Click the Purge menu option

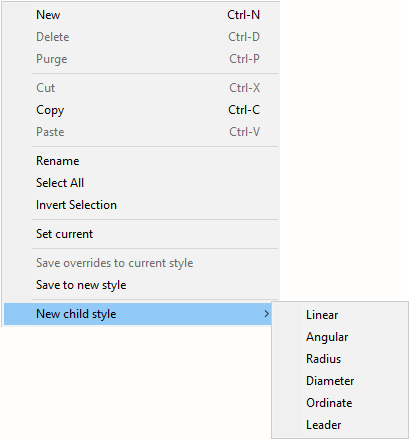point(142,59)
